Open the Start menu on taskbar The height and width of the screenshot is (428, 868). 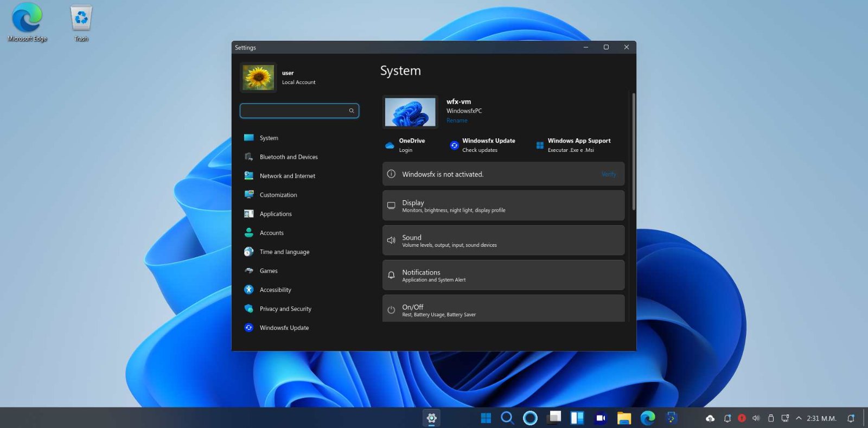pyautogui.click(x=486, y=418)
